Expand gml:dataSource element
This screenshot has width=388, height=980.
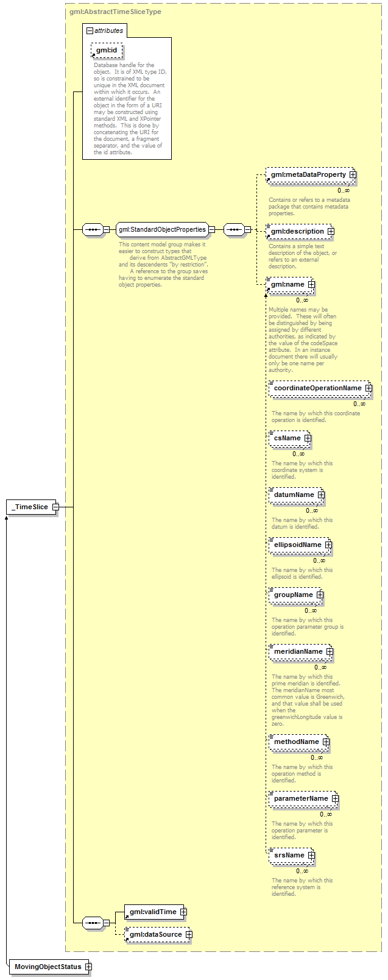(189, 935)
